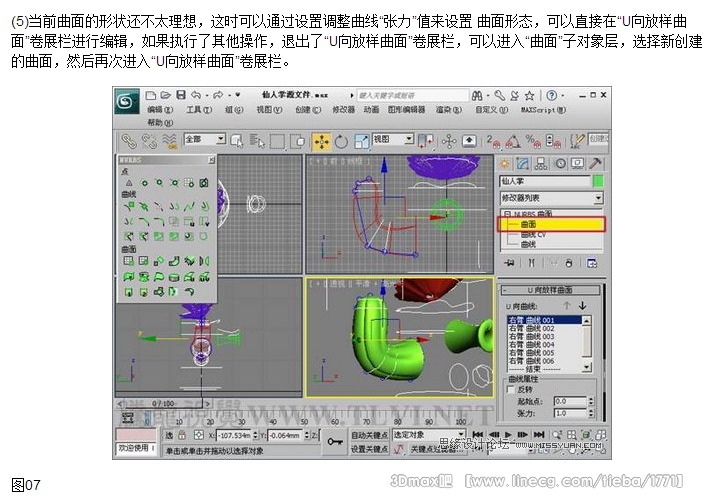Toggle the 自动关键点 auto key button

pyautogui.click(x=370, y=435)
